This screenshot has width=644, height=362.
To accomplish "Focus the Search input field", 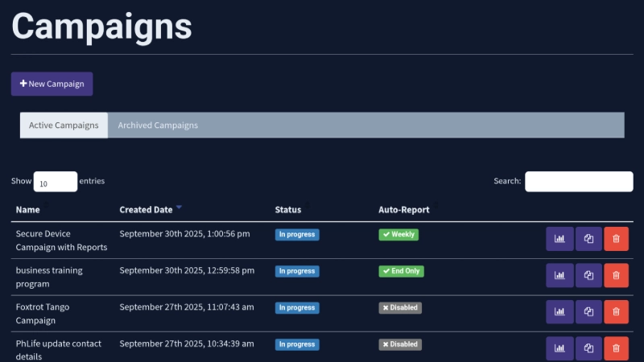I will click(579, 182).
